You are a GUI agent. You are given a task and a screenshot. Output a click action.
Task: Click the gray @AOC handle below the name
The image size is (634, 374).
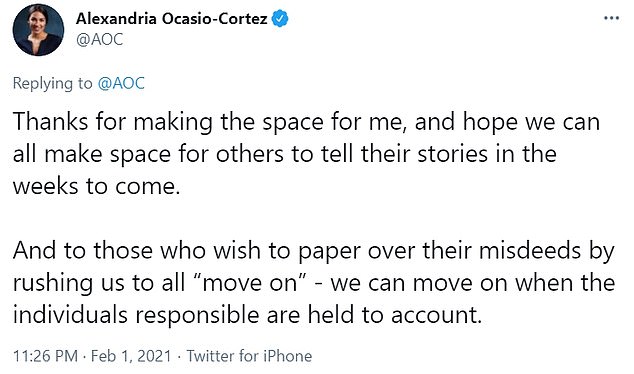[x=99, y=40]
